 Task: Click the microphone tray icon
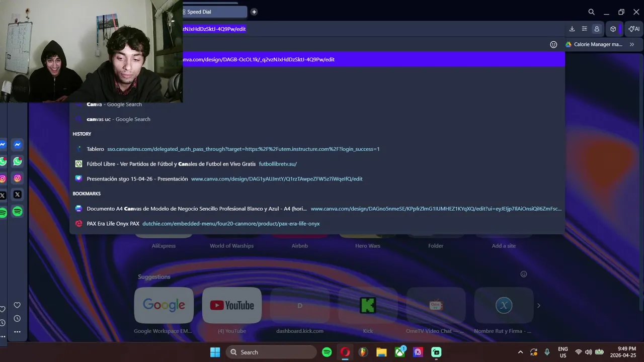click(x=547, y=352)
